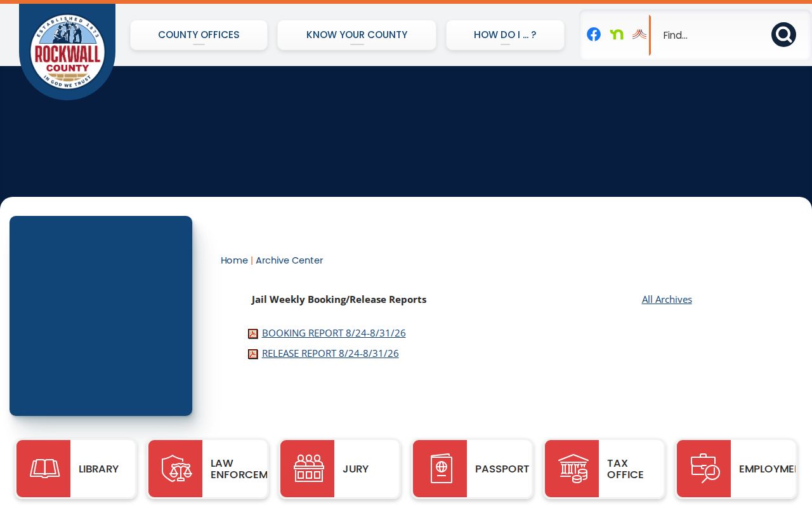Open the Rockwall County Facebook page
Image resolution: width=812 pixels, height=508 pixels.
click(x=594, y=34)
